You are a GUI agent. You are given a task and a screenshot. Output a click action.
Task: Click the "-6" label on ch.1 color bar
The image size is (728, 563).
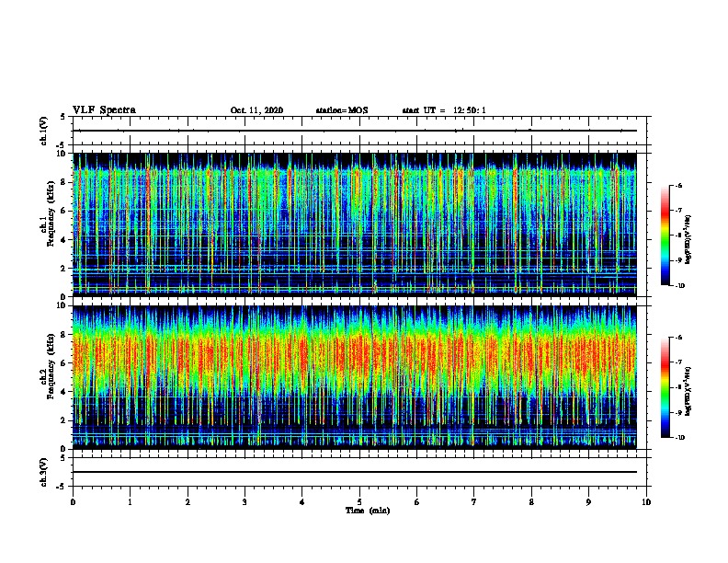[678, 186]
